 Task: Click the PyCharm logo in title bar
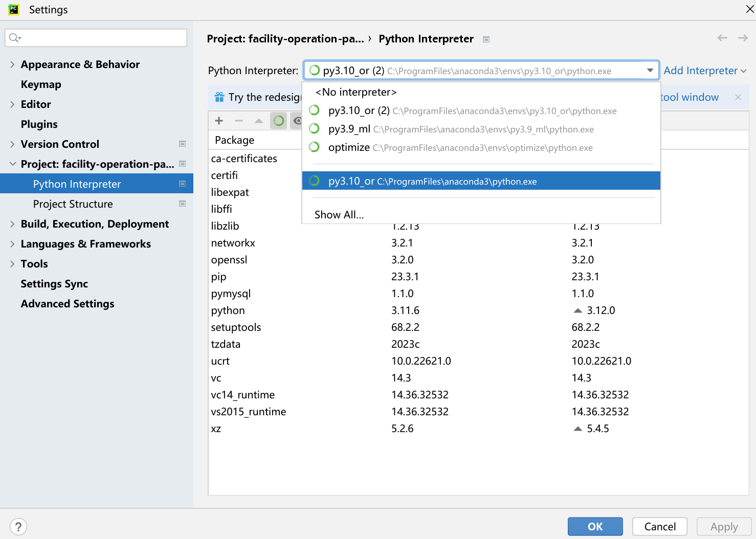(x=14, y=9)
